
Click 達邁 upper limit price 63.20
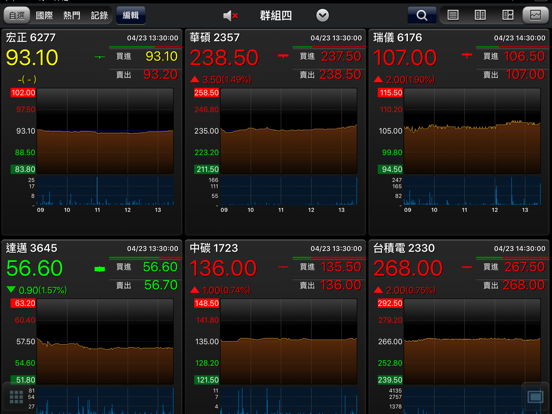coord(23,303)
